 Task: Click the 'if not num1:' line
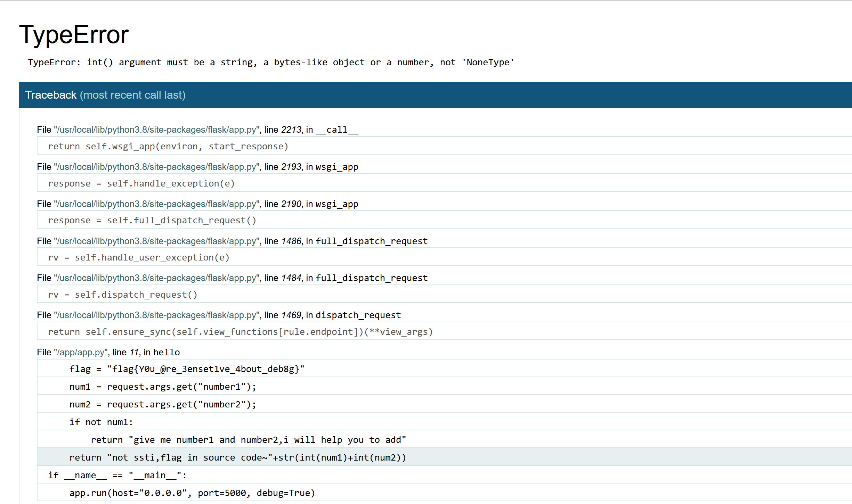444,422
